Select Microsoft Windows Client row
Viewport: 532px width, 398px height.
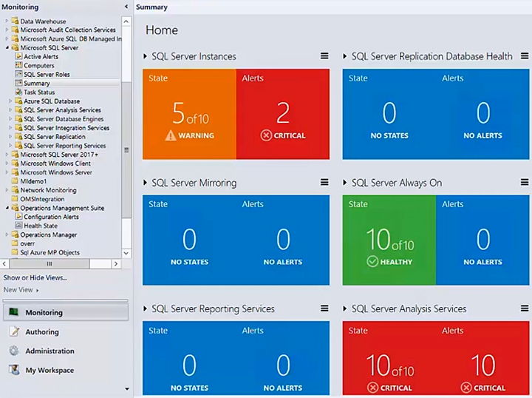(55, 163)
